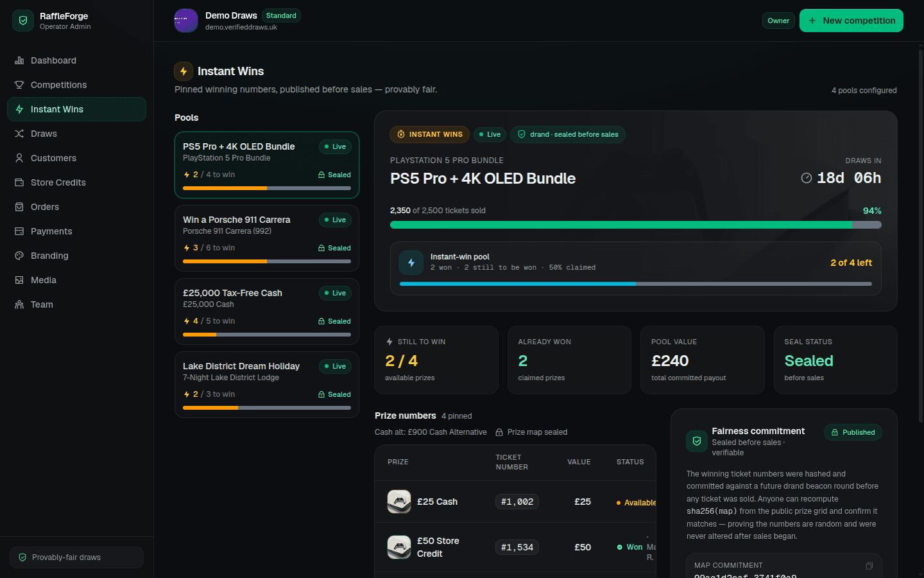Click the Payments card icon
Image resolution: width=924 pixels, height=578 pixels.
click(19, 231)
